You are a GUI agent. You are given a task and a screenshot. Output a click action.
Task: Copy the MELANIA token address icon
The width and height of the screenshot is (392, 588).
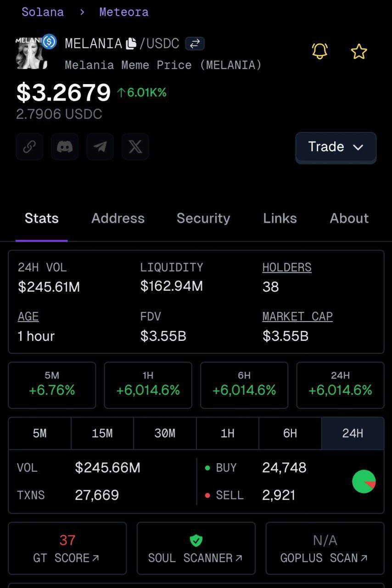click(x=131, y=44)
